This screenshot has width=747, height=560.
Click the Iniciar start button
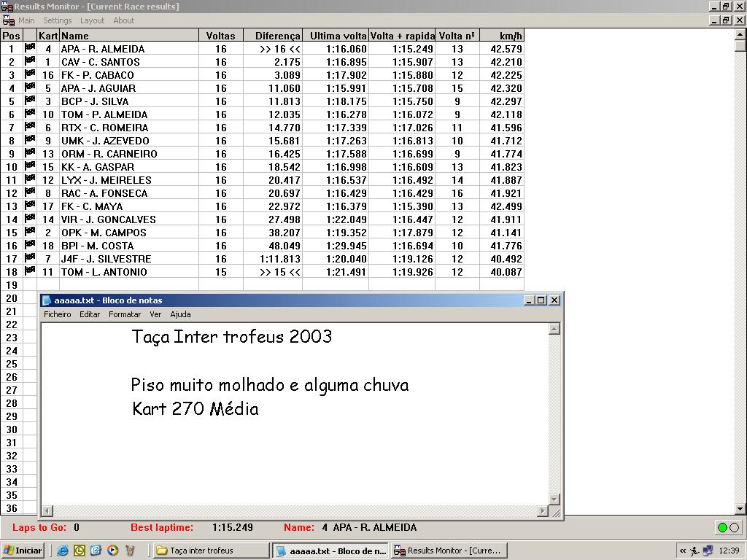(23, 551)
